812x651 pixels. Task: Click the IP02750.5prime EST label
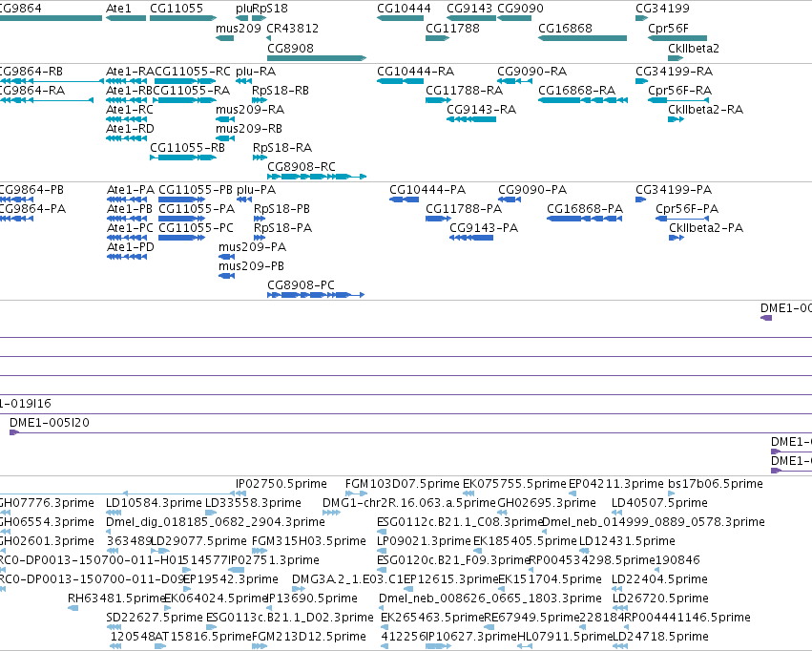281,484
